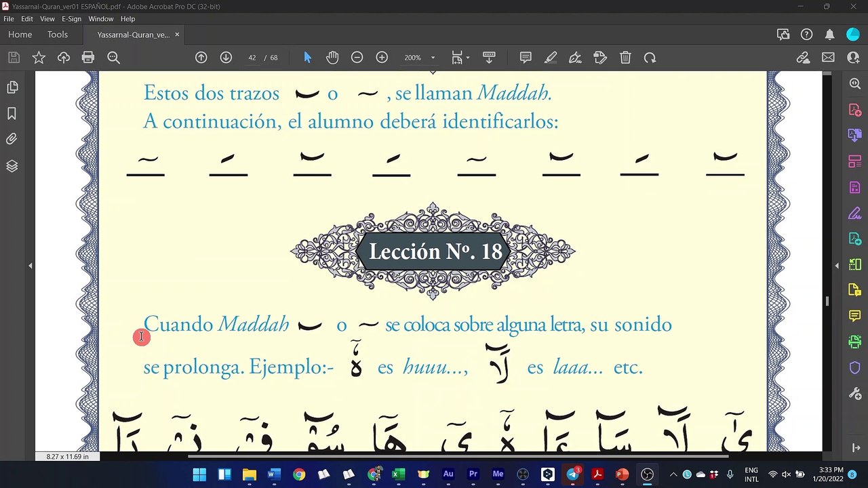Open the blue account profile avatar

(x=853, y=35)
